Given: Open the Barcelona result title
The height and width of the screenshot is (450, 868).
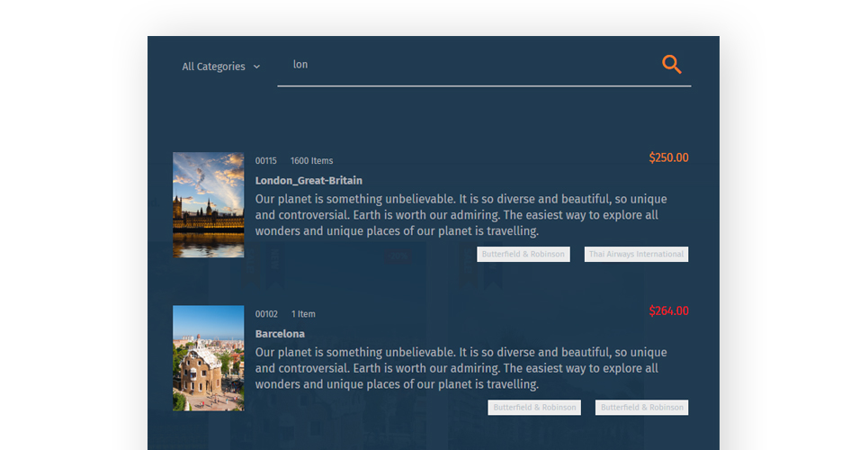Looking at the screenshot, I should click(x=280, y=334).
